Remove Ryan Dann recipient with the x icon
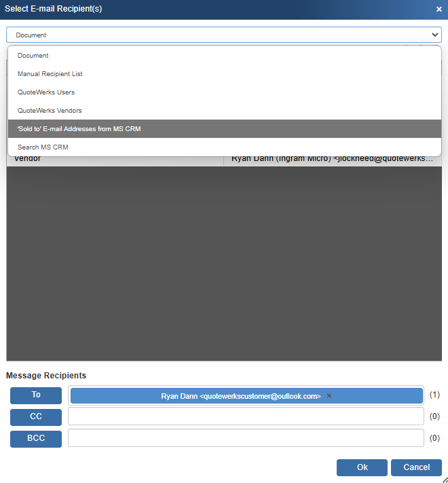This screenshot has height=483, width=448. pos(329,396)
